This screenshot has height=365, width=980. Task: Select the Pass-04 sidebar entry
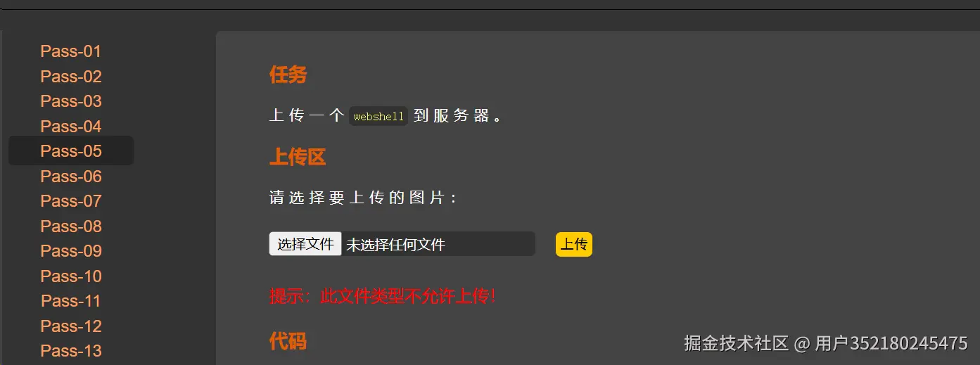70,127
